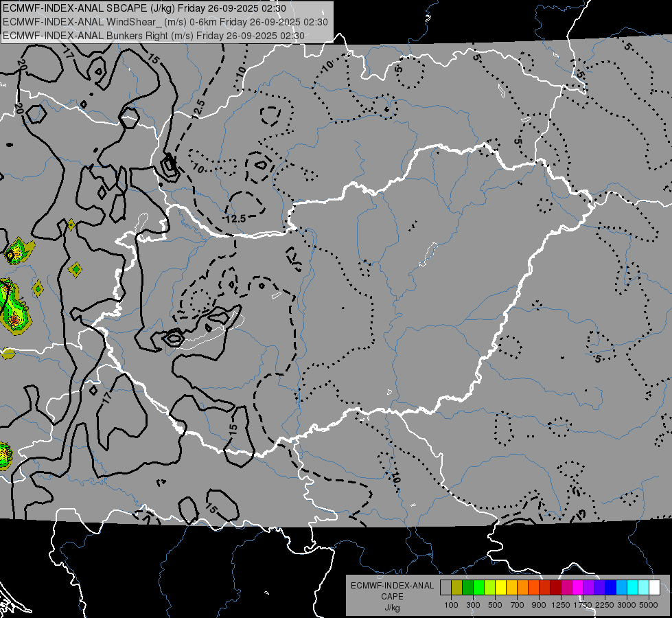The image size is (672, 618).
Task: Select the dark green CAPE legend swatch
Action: (467, 587)
